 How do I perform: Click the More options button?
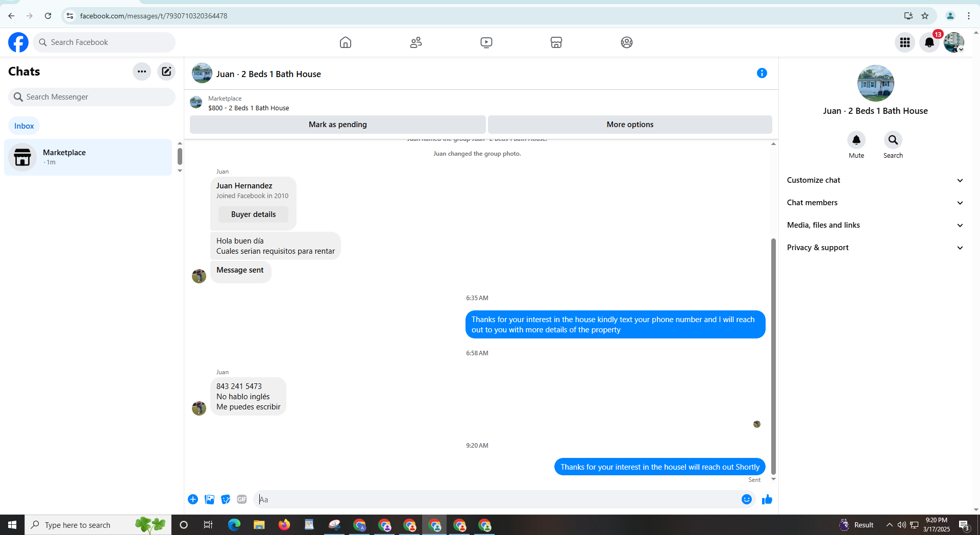(630, 125)
